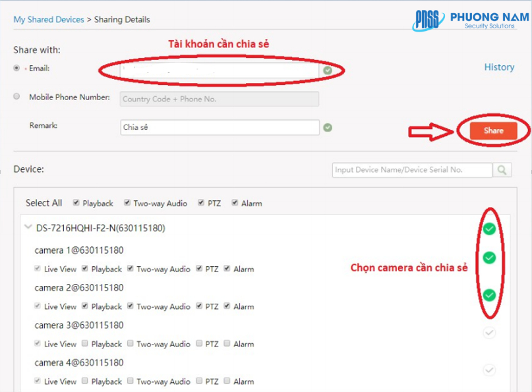Click the device name search box
The height and width of the screenshot is (392, 532).
tap(411, 170)
